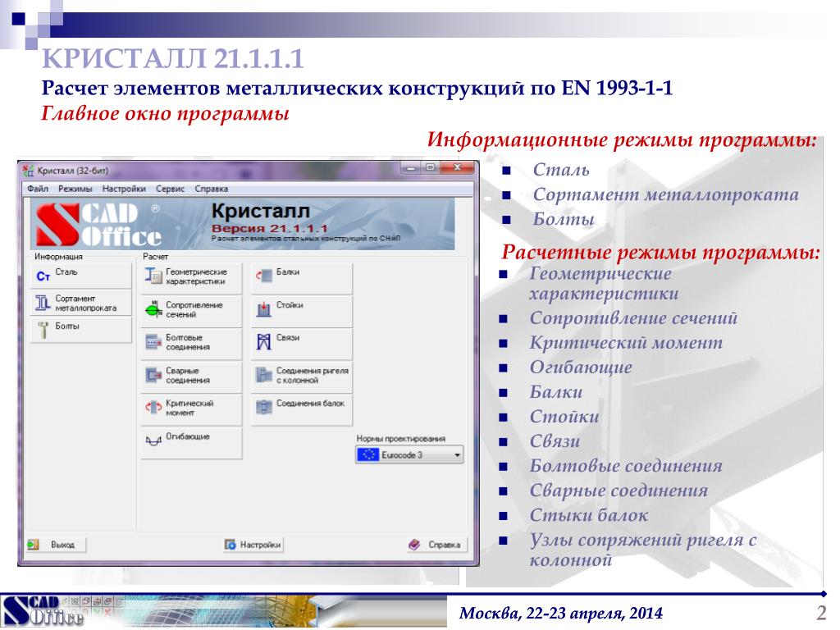Image resolution: width=840 pixels, height=630 pixels.
Task: Click the Сортамент металлопроката button text
Action: point(85,304)
